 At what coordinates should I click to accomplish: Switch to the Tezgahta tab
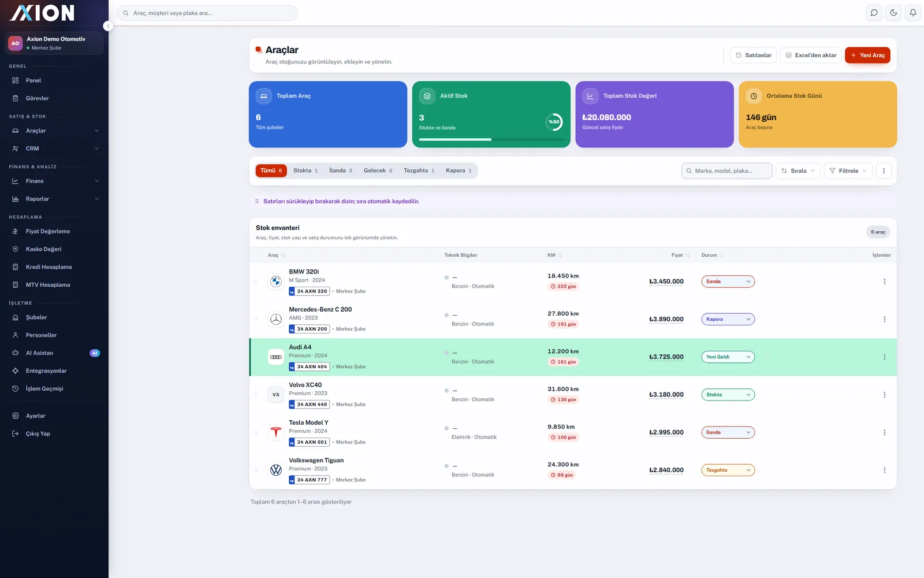click(419, 171)
